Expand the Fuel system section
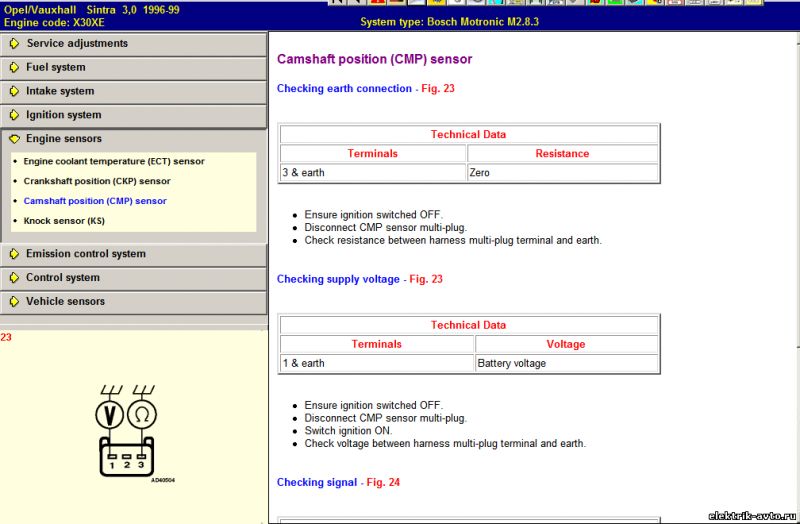800x524 pixels. [x=133, y=67]
